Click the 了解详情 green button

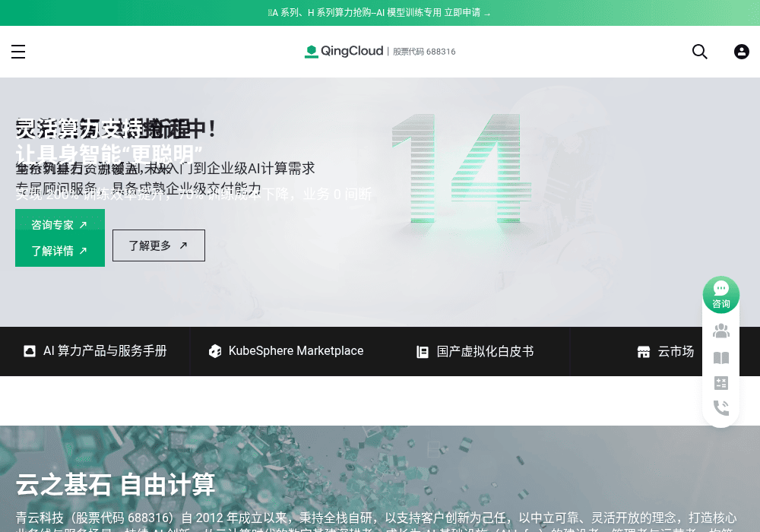(x=59, y=251)
